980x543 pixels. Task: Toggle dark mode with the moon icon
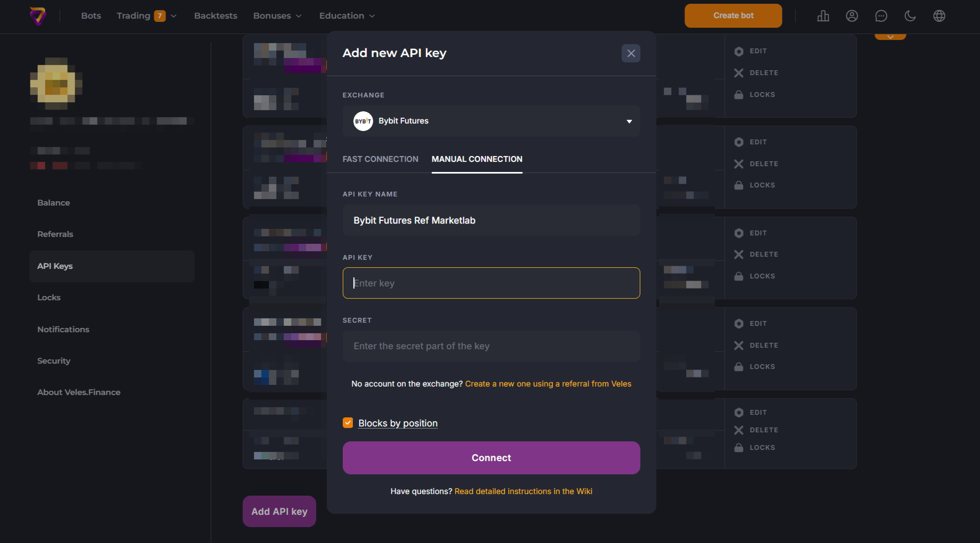[910, 15]
